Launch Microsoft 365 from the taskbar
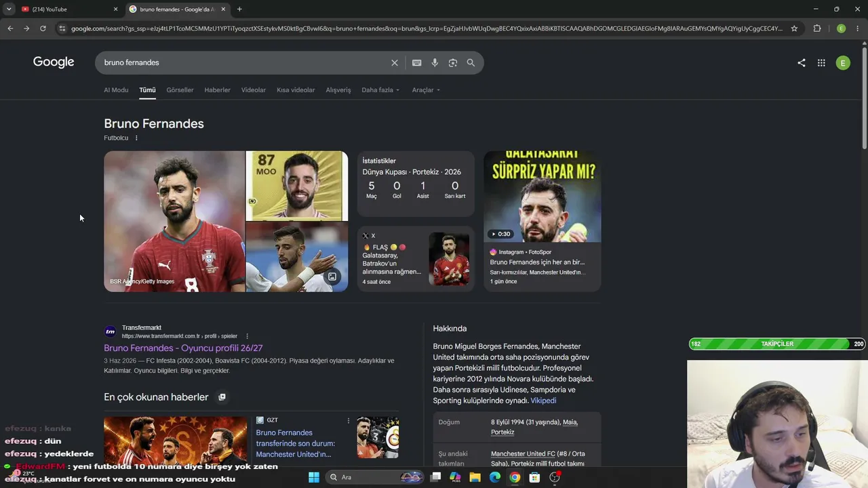Viewport: 868px width, 488px height. pos(456,477)
